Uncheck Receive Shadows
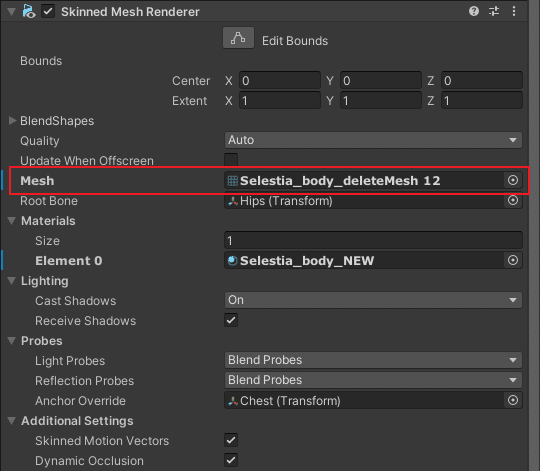This screenshot has height=471, width=540. [x=231, y=320]
